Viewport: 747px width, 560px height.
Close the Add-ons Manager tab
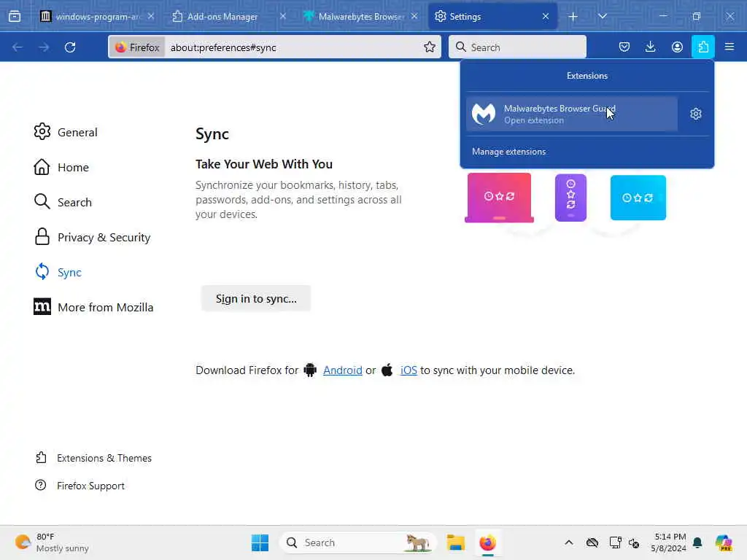click(282, 17)
